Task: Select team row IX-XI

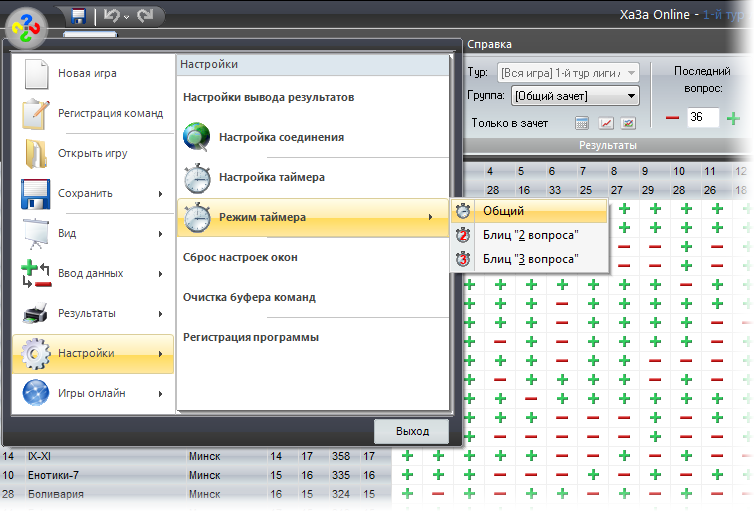Action: tap(195, 456)
